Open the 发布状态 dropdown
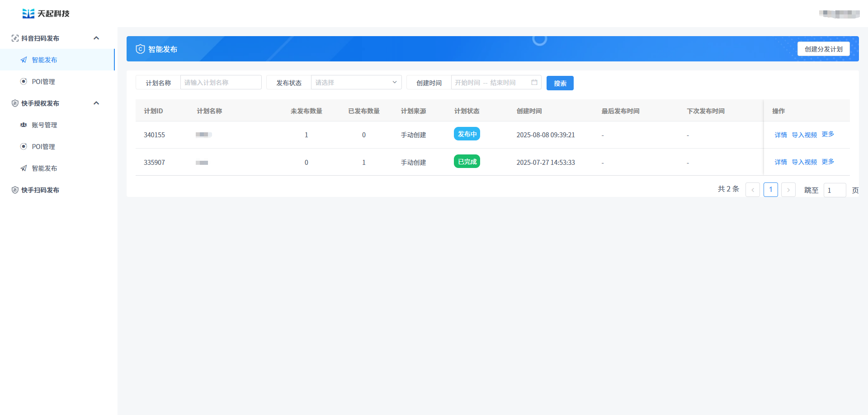This screenshot has width=868, height=415. (x=356, y=83)
